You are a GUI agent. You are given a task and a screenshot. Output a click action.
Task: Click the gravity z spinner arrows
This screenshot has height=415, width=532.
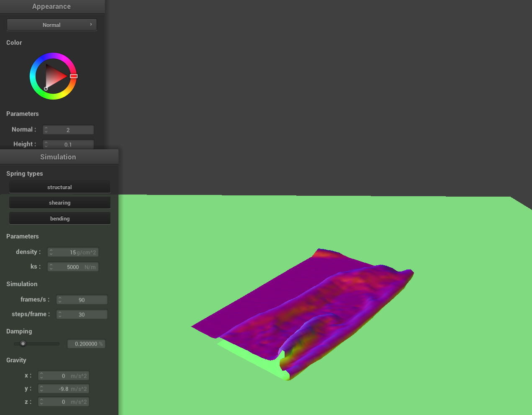[x=41, y=402]
